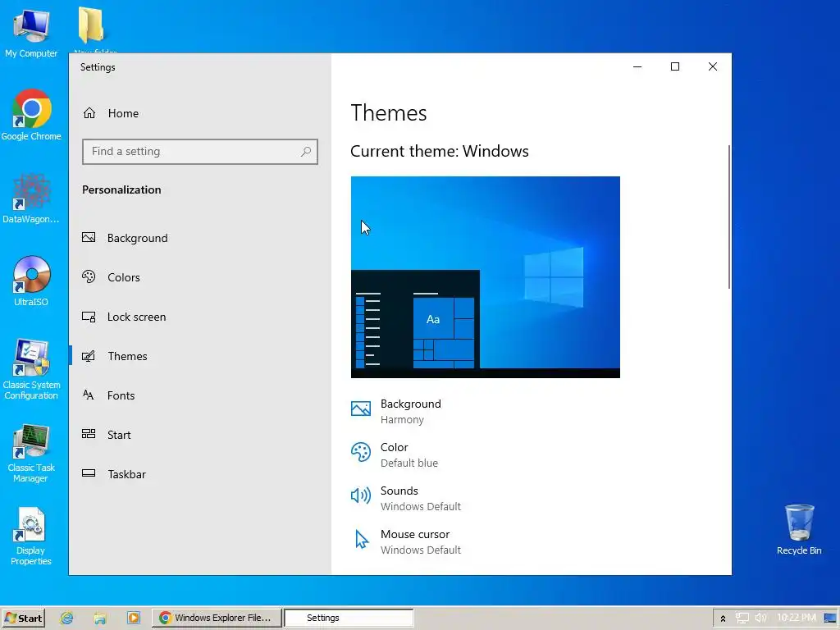This screenshot has height=630, width=840.
Task: Open file explorer quick launch icon
Action: click(99, 618)
